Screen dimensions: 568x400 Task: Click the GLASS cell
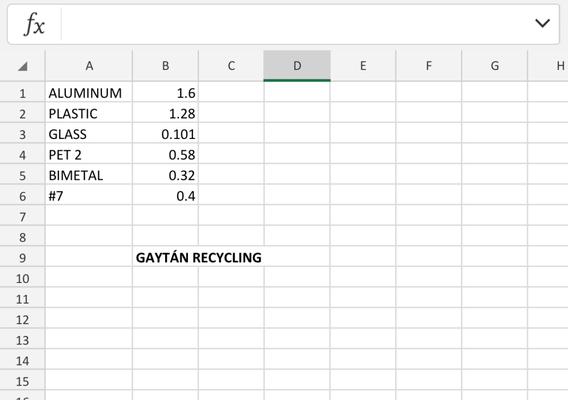point(89,134)
